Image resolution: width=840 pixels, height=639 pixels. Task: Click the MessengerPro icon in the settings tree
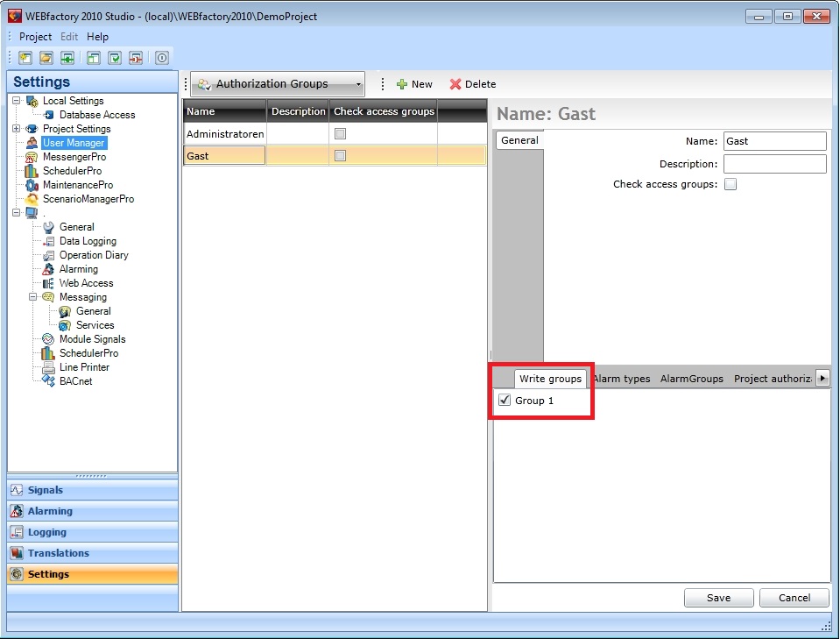[32, 157]
